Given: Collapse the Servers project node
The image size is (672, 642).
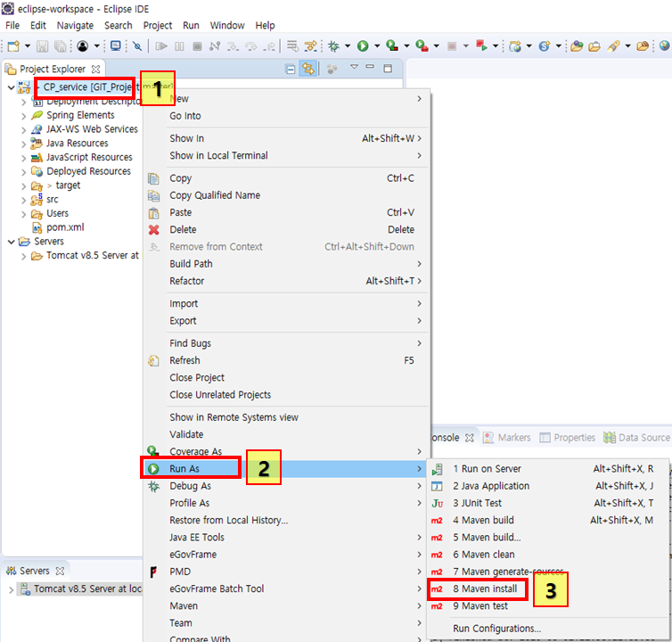Looking at the screenshot, I should coord(12,242).
